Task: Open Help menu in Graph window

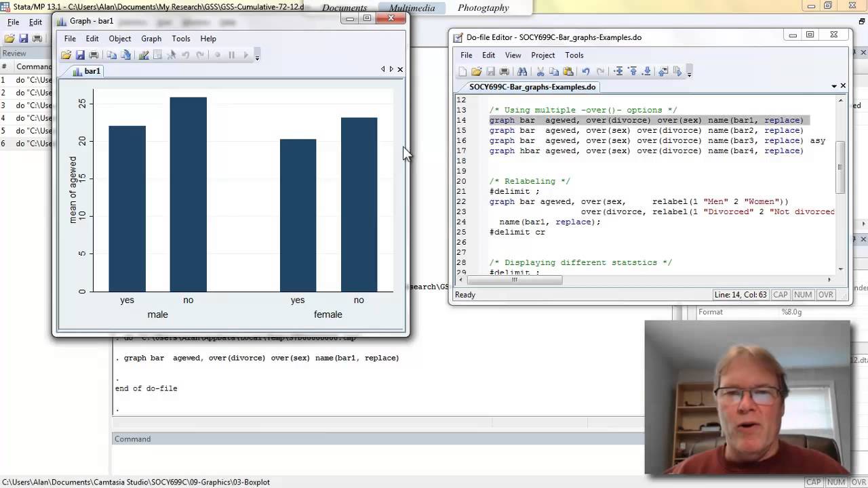Action: coord(208,39)
